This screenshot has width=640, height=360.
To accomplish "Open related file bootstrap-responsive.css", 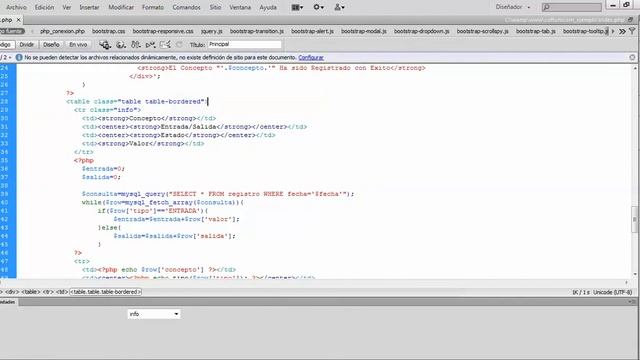I will [x=163, y=31].
